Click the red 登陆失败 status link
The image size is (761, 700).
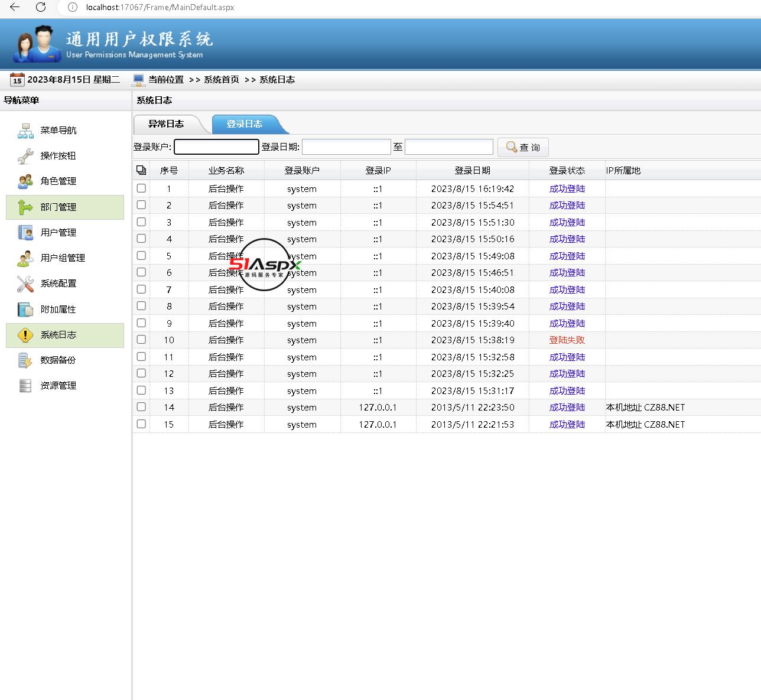click(567, 340)
